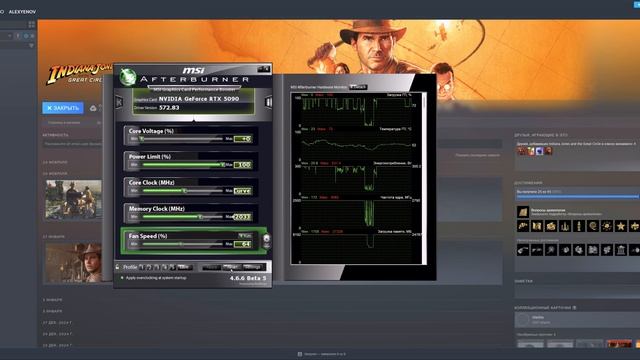Viewport: 640px width, 360px height.
Task: Click the cloud sync icon beside ЗАКРЫТЬ
Action: coord(93,108)
